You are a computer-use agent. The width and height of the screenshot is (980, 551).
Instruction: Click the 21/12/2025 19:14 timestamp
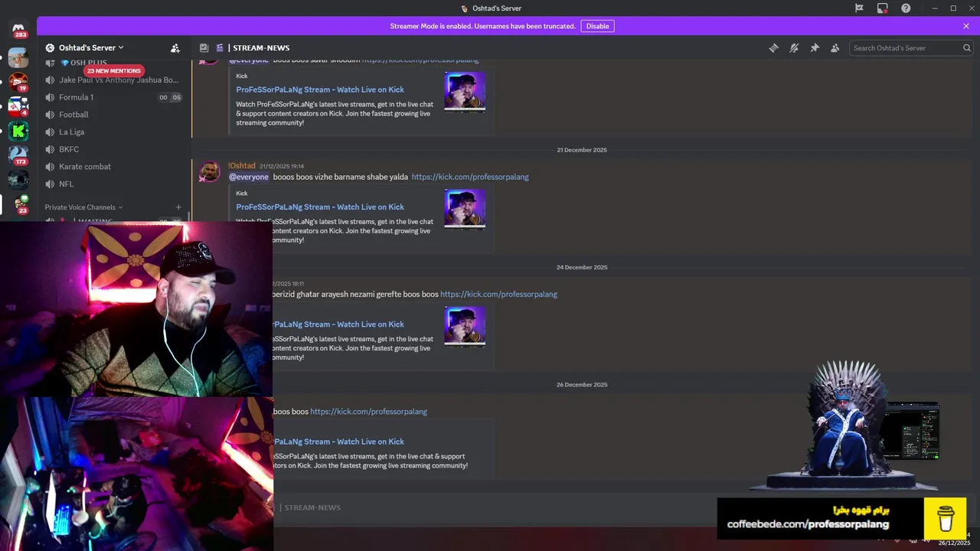click(282, 166)
